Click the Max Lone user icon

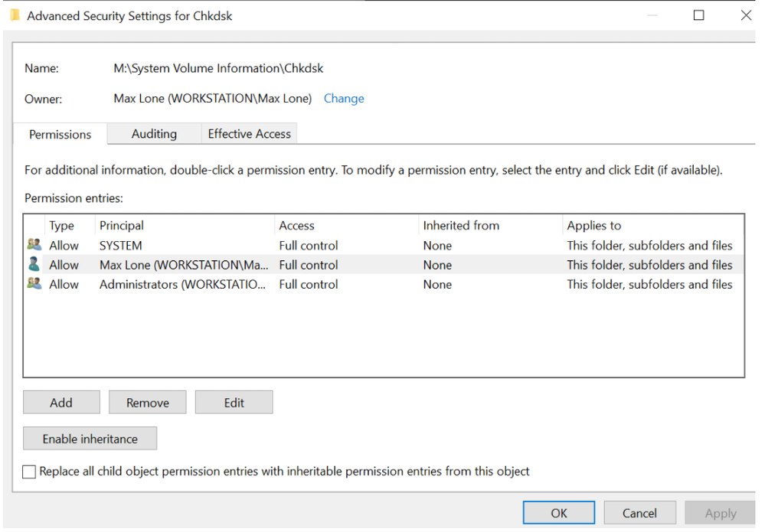34,265
